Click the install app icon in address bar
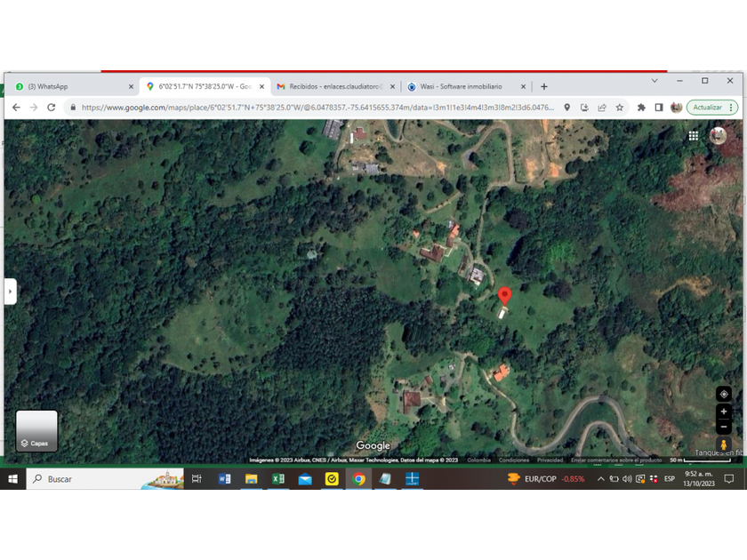 pyautogui.click(x=584, y=108)
